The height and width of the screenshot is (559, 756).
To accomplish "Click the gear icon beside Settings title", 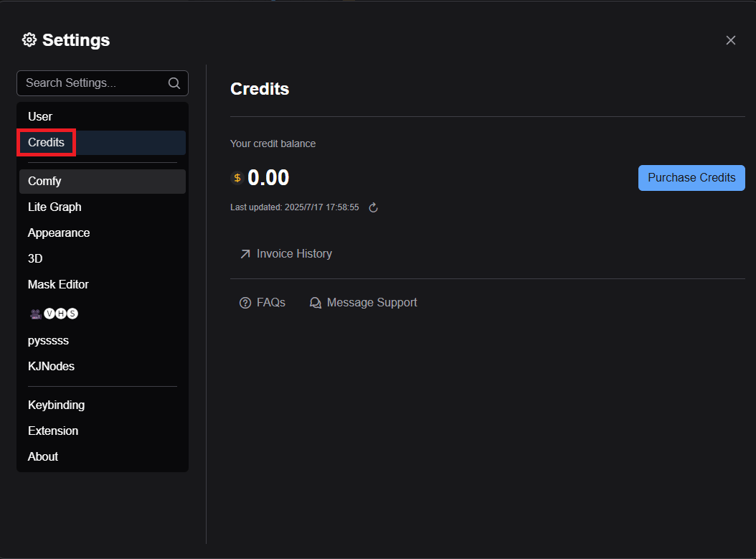I will coord(29,39).
